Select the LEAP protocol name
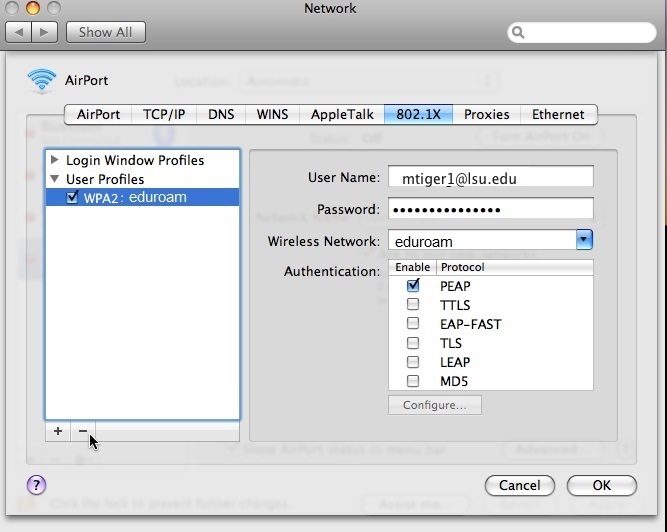This screenshot has height=532, width=667. 455,362
